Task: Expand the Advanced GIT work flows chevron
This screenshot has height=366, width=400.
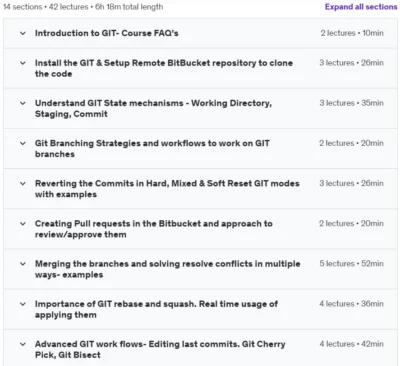Action: coord(23,344)
